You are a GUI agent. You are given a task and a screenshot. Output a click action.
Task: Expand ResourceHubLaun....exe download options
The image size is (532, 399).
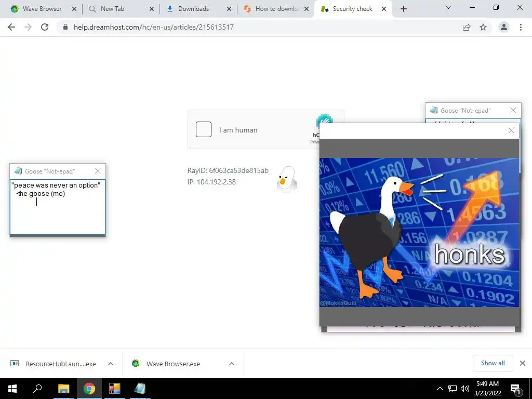coord(111,364)
